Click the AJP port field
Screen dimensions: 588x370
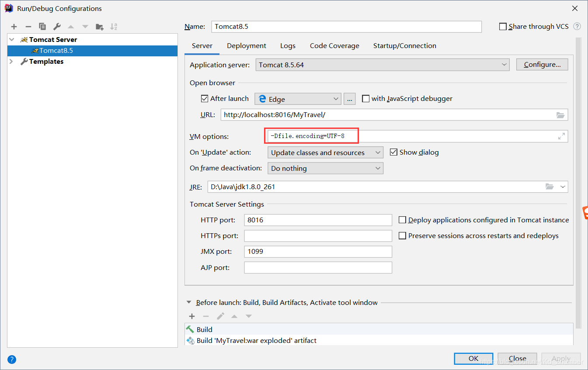pyautogui.click(x=318, y=267)
